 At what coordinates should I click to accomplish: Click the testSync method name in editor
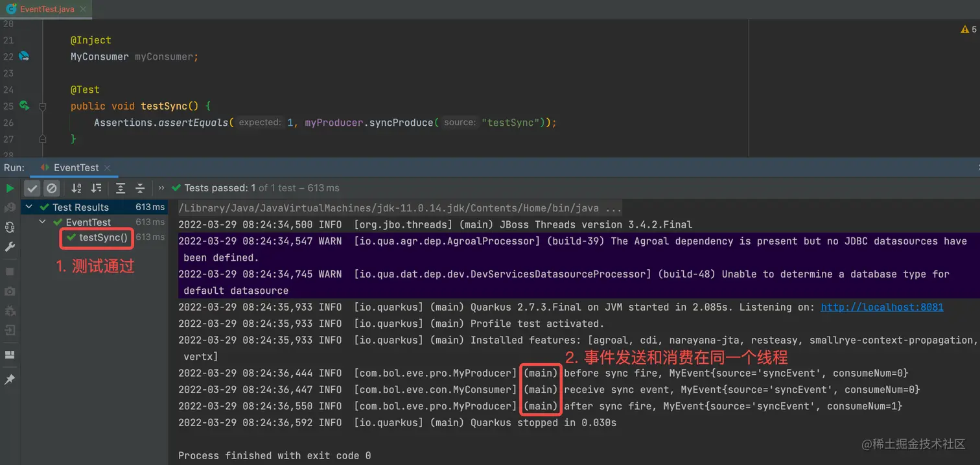point(164,106)
